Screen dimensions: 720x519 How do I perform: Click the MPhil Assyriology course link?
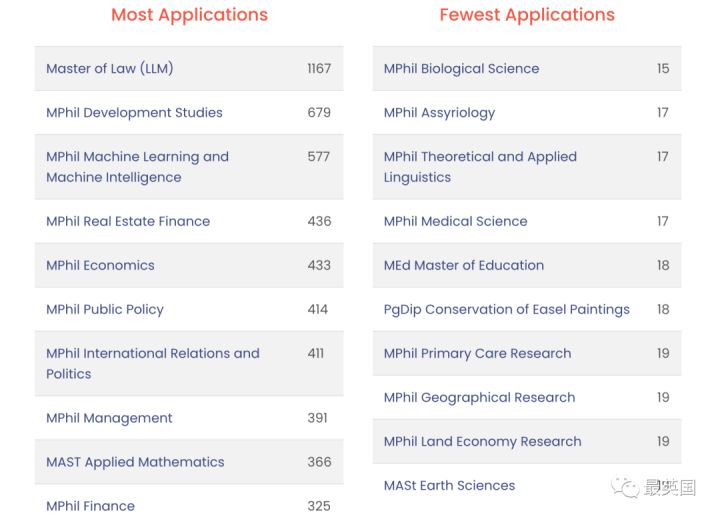pos(439,113)
